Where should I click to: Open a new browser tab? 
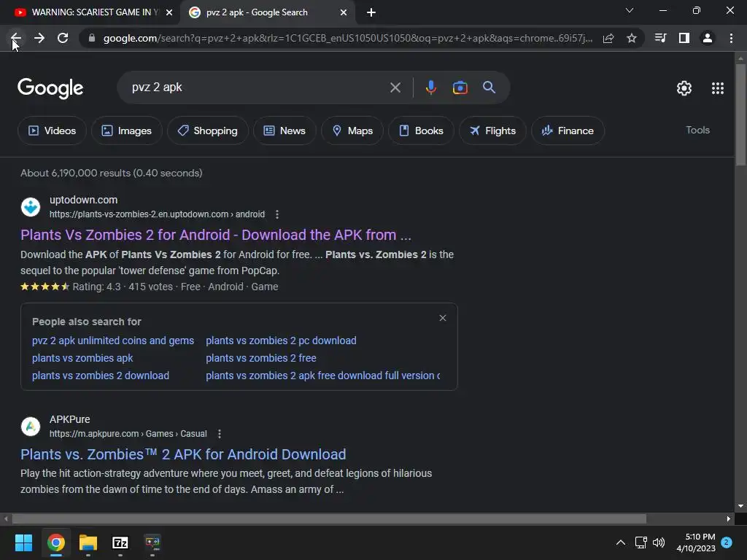click(371, 13)
